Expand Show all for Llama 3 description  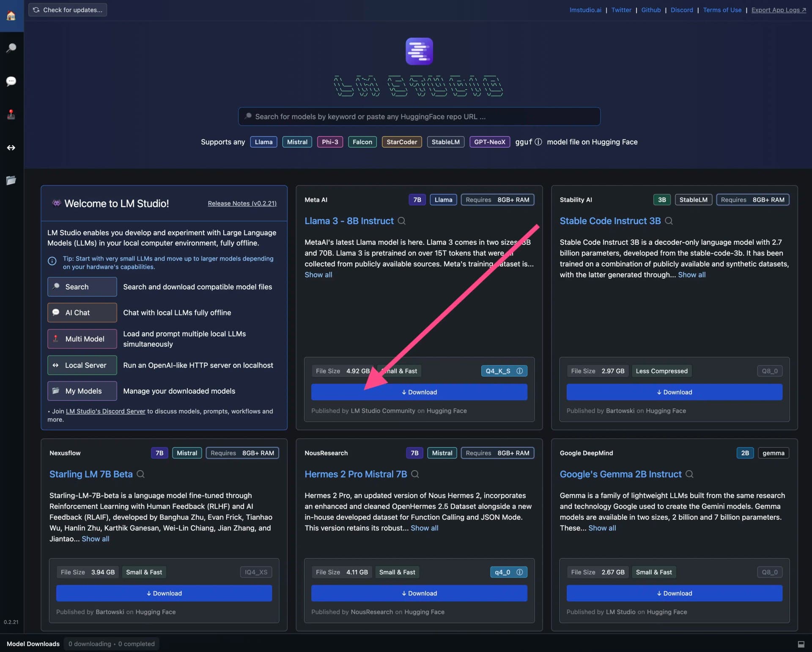(318, 275)
